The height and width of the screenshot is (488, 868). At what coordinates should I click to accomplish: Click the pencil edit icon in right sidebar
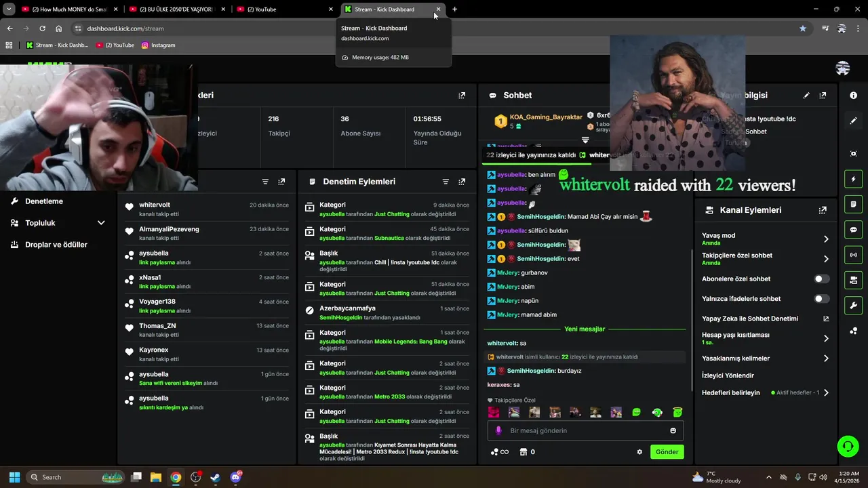[853, 121]
